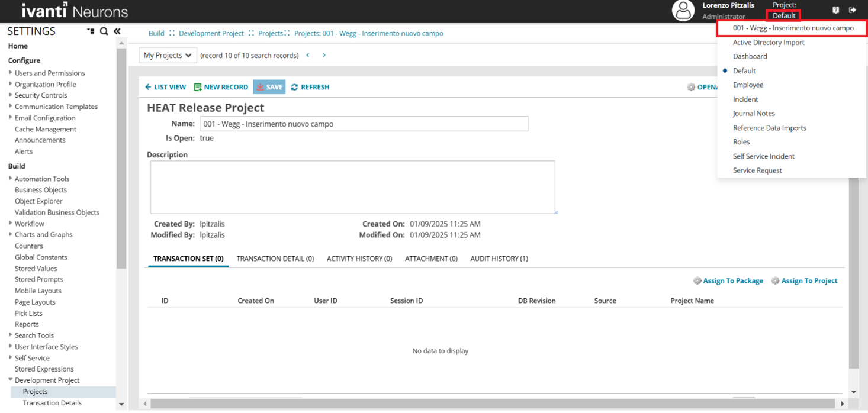Collapse the Settings sidebar with double chevron
The image size is (868, 413).
[x=117, y=31]
